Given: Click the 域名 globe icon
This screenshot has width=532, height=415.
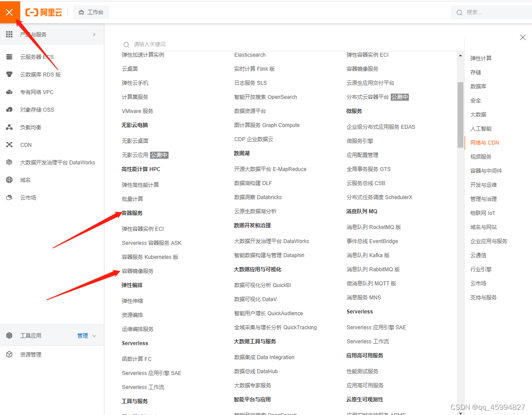Looking at the screenshot, I should [x=9, y=180].
